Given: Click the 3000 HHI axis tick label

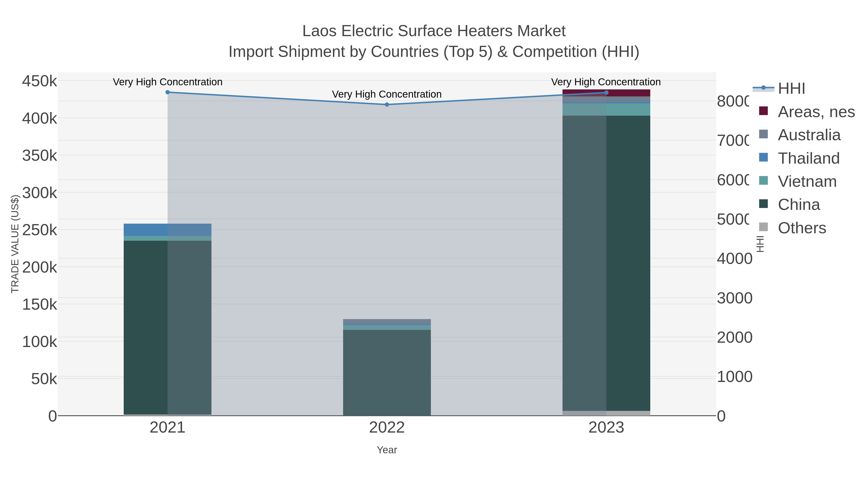Looking at the screenshot, I should pyautogui.click(x=735, y=298).
